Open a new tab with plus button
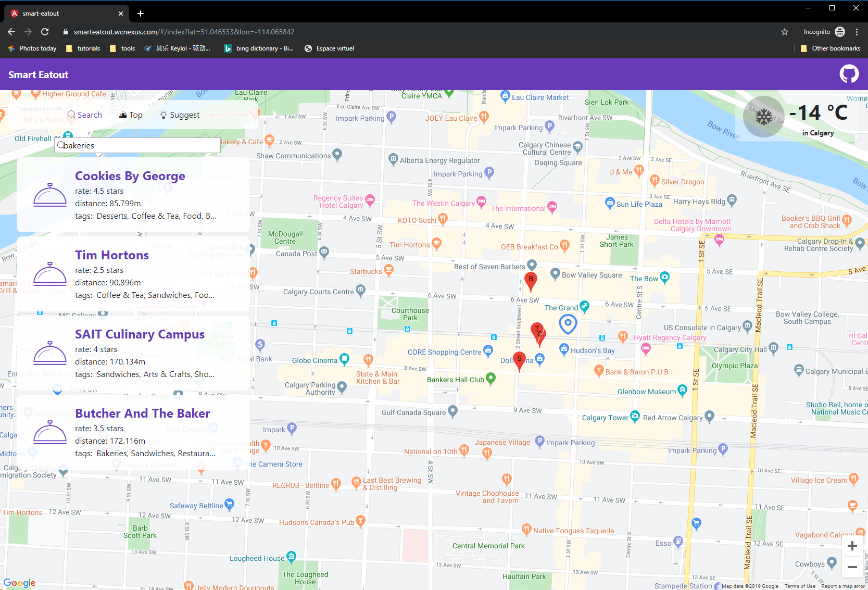This screenshot has width=868, height=590. [141, 14]
